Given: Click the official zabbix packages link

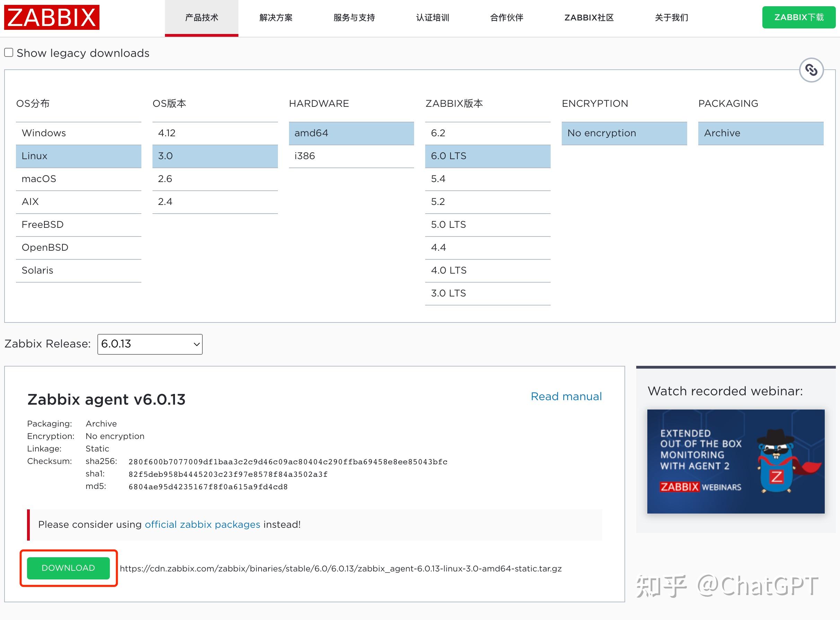Looking at the screenshot, I should click(x=202, y=524).
